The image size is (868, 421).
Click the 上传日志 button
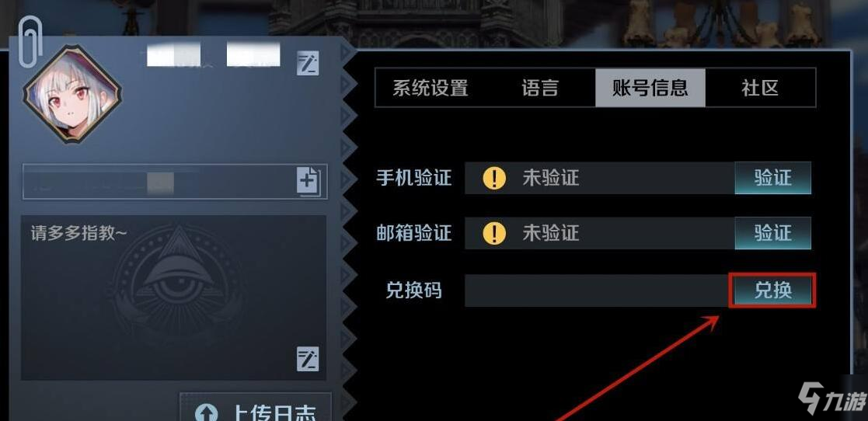(x=256, y=407)
